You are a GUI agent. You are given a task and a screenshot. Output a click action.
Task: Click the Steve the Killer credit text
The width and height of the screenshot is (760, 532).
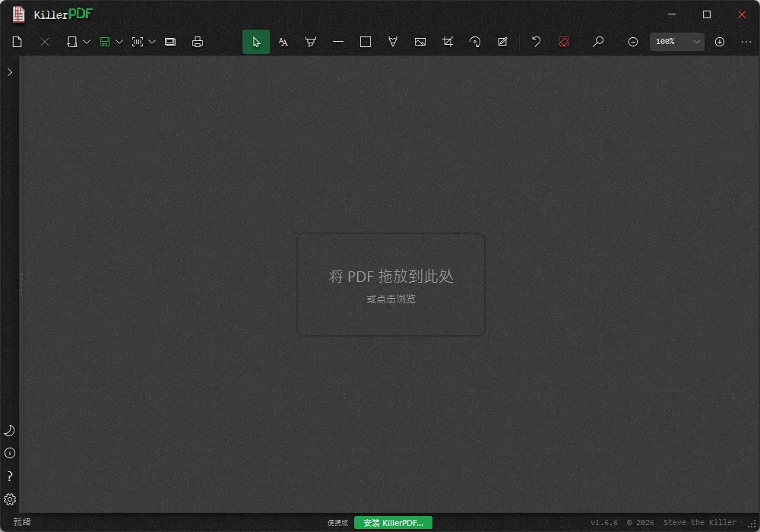699,522
